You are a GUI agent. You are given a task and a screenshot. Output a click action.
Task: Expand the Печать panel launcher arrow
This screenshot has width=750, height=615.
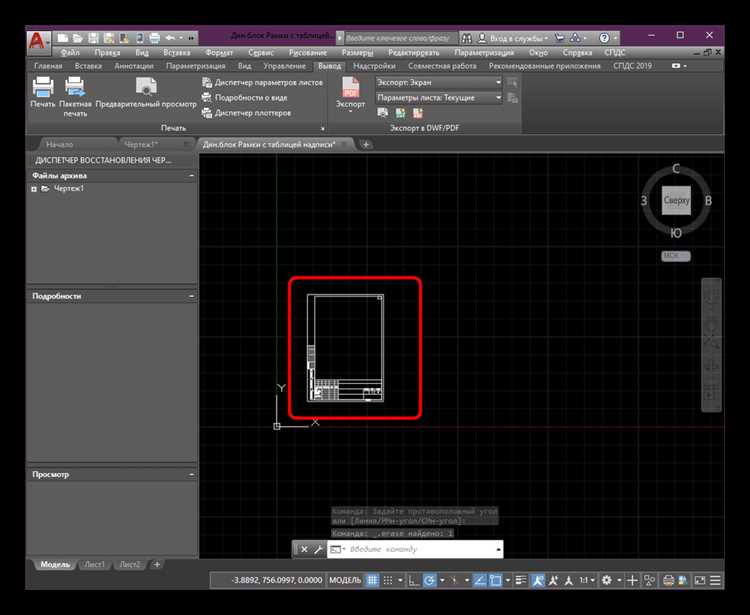(x=322, y=128)
